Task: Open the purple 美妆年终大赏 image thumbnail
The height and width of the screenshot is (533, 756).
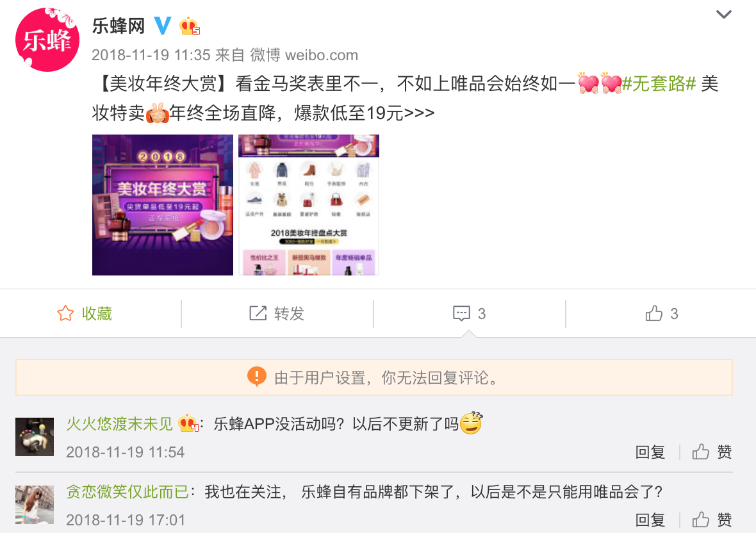Action: coord(163,205)
